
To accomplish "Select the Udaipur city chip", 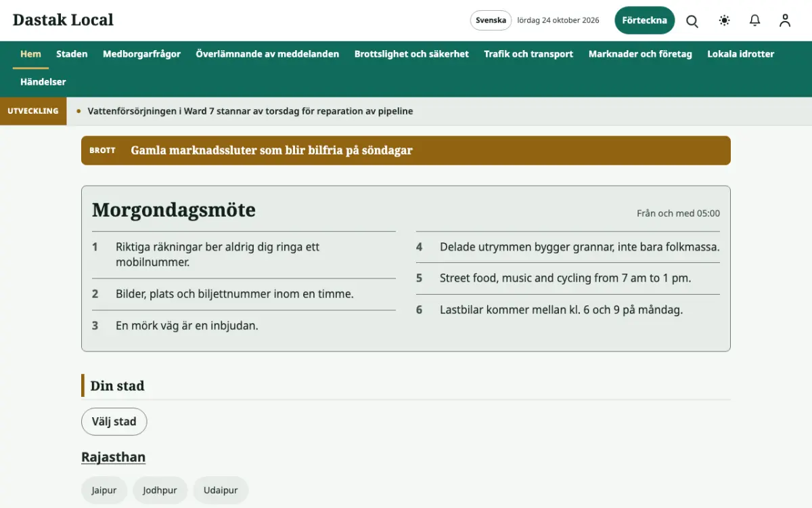I will [221, 490].
